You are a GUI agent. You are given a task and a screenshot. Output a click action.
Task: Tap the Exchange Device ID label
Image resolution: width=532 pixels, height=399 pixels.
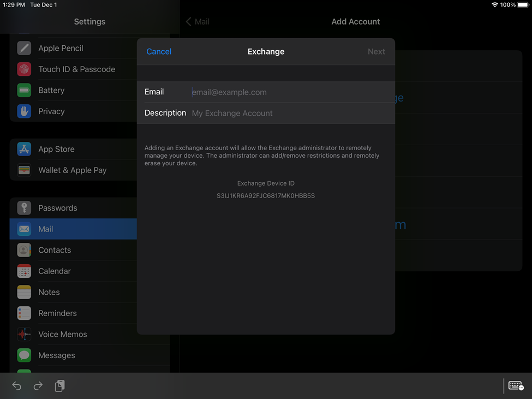click(266, 183)
